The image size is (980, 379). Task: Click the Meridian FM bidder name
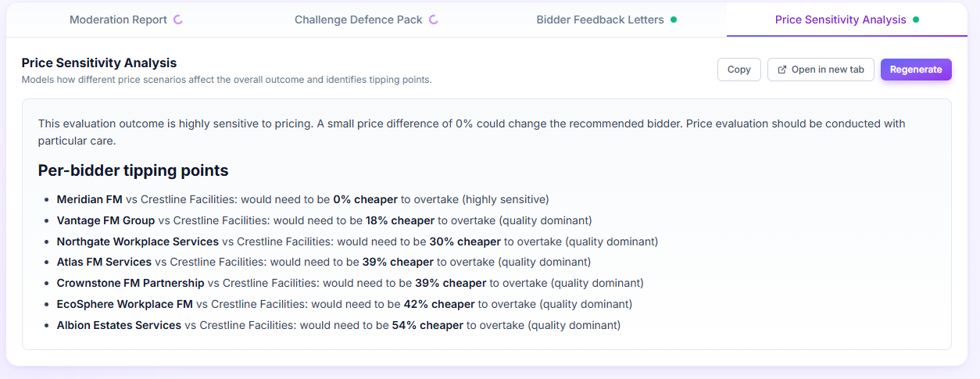(89, 199)
